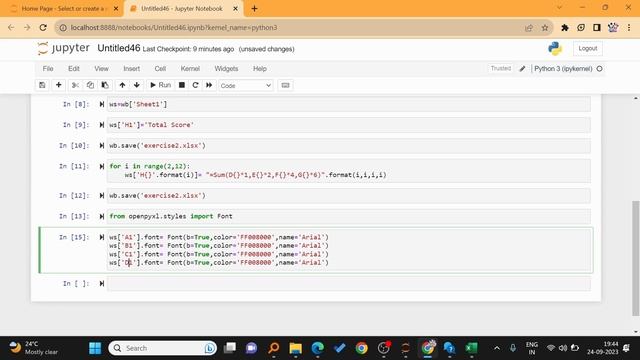The image size is (640, 360).
Task: Toggle the browser side panel icon
Action: pos(597,27)
